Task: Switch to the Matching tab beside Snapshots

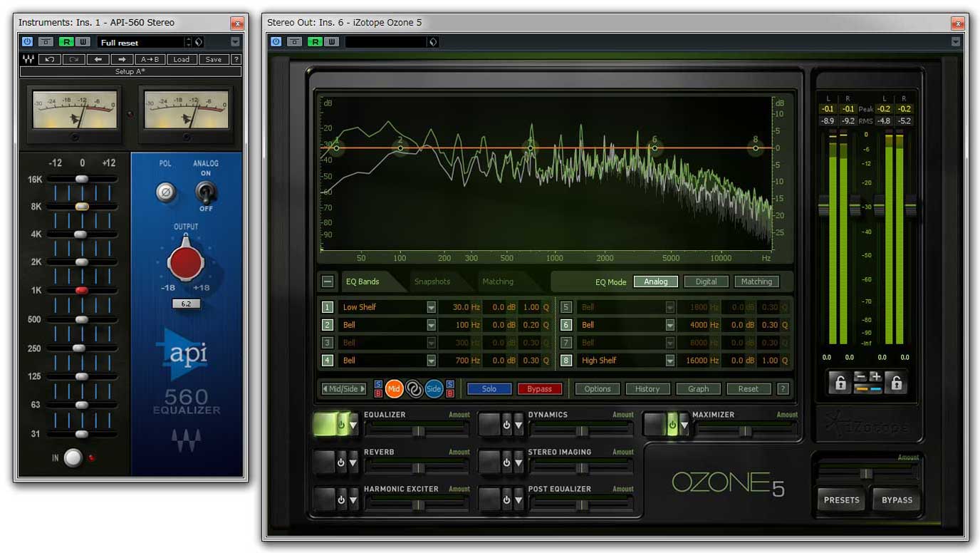Action: tap(498, 281)
